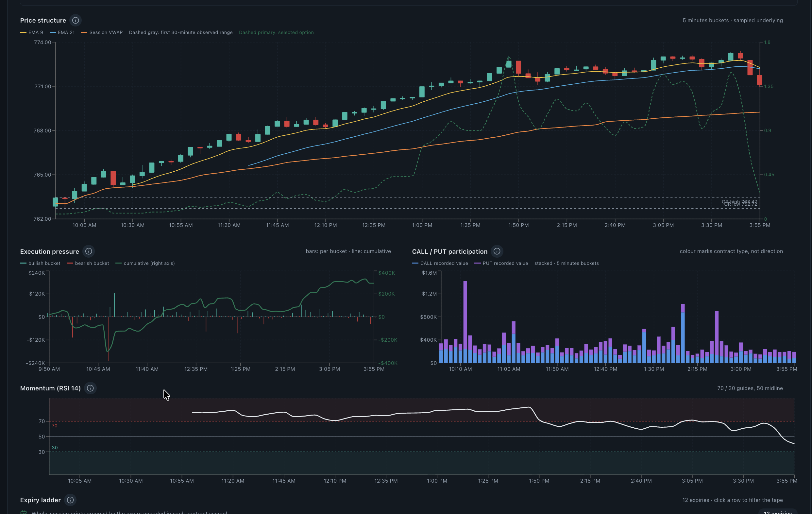The width and height of the screenshot is (812, 514).
Task: Click the 'stacked · 5 minutes buckets' label
Action: 567,263
